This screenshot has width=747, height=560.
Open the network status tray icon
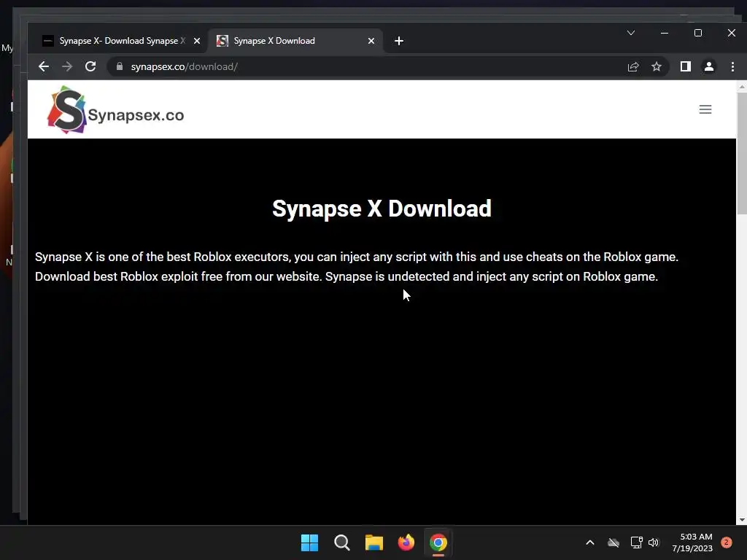point(636,542)
